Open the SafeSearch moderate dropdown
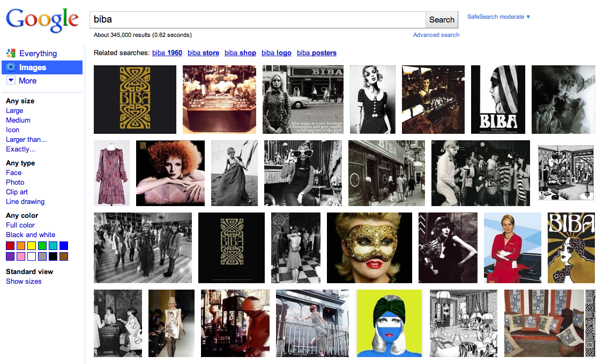Viewport: 604px width, 364px height. point(498,17)
